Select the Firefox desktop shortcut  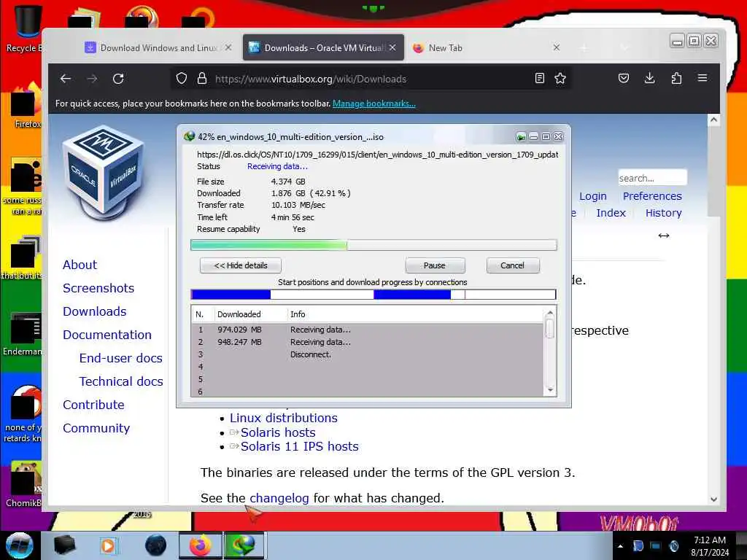(x=25, y=106)
